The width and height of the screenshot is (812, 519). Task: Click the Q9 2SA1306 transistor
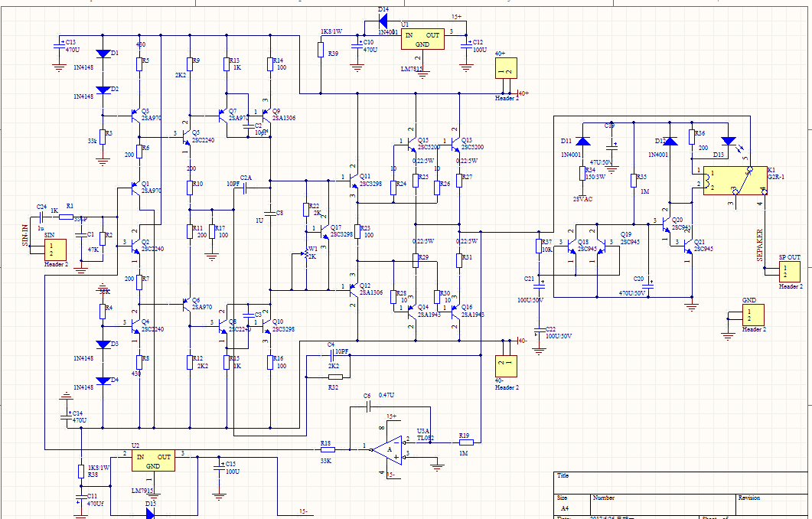pos(266,115)
